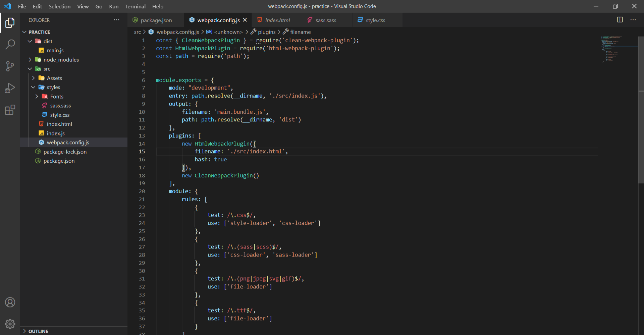The width and height of the screenshot is (644, 335).
Task: Expand the OUTLINE panel
Action: (x=74, y=331)
